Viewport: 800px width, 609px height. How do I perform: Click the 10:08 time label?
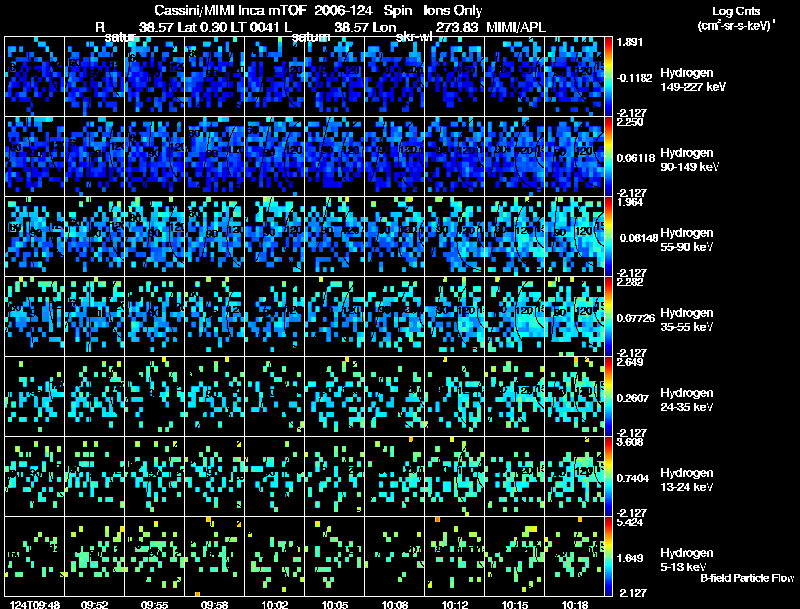pos(394,604)
